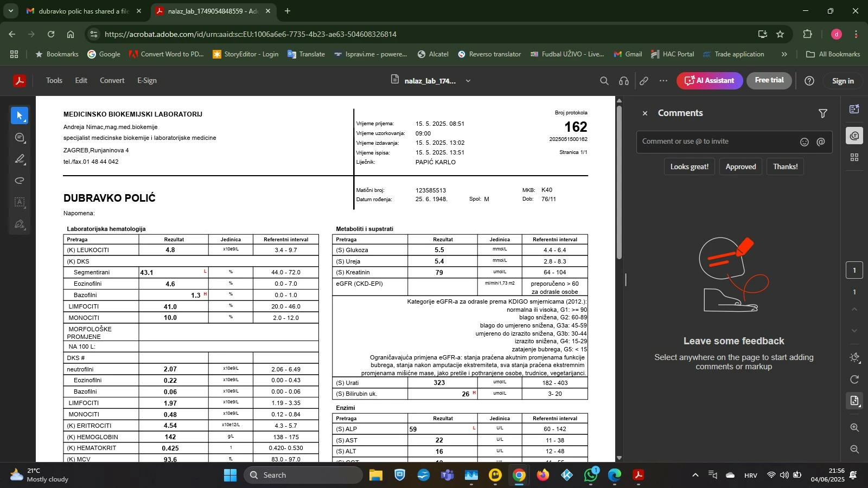Reload the page in Chrome
This screenshot has width=868, height=488.
coord(51,34)
